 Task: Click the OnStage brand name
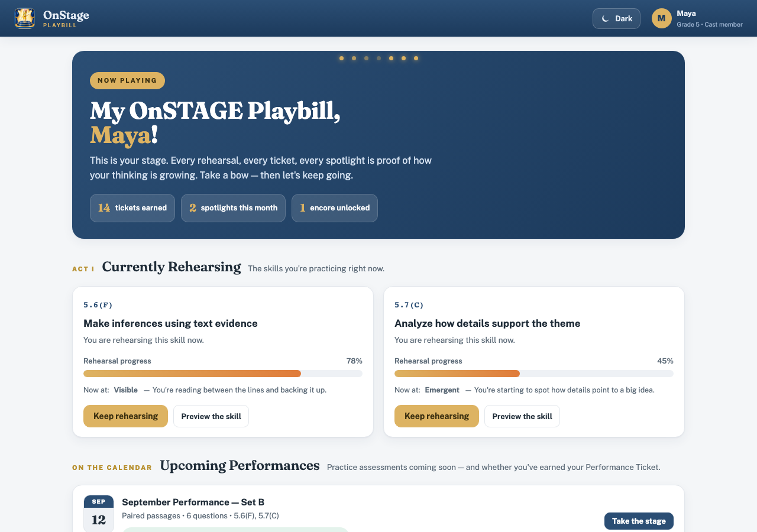pyautogui.click(x=66, y=15)
